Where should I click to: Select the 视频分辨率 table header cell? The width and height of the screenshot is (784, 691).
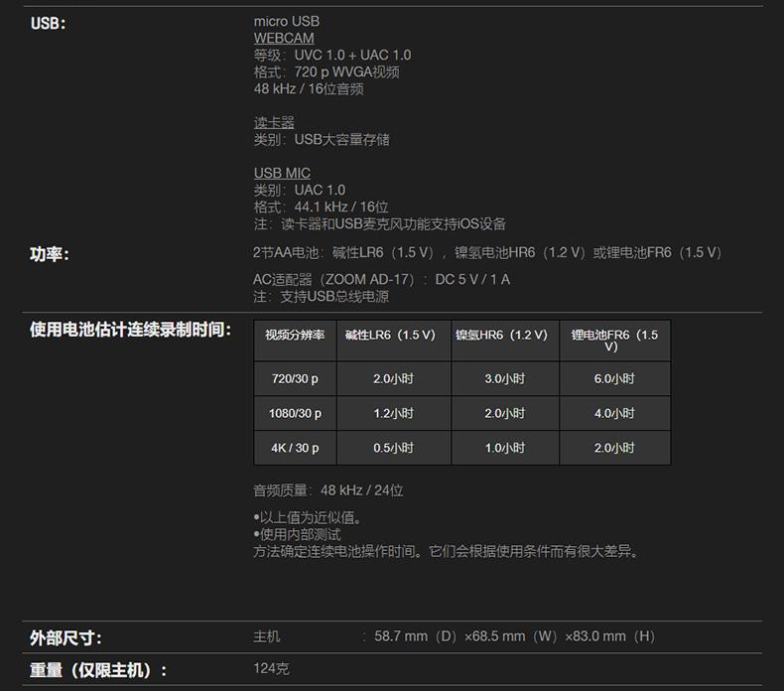tap(295, 336)
